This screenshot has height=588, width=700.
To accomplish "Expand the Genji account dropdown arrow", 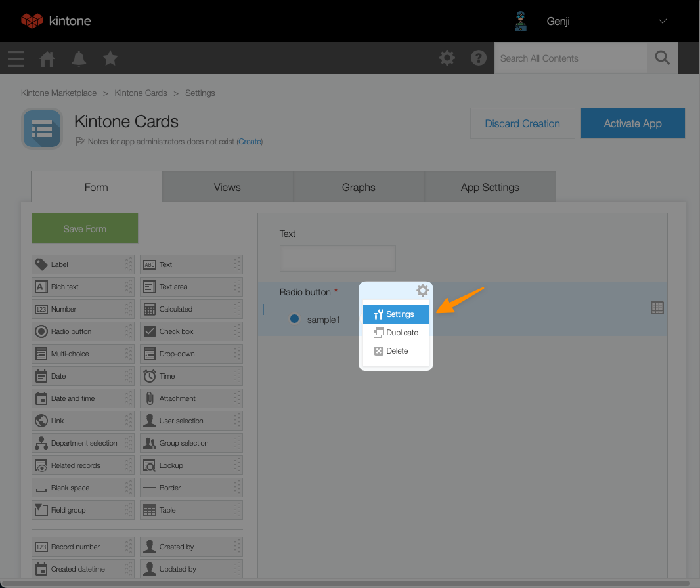I will (x=663, y=21).
